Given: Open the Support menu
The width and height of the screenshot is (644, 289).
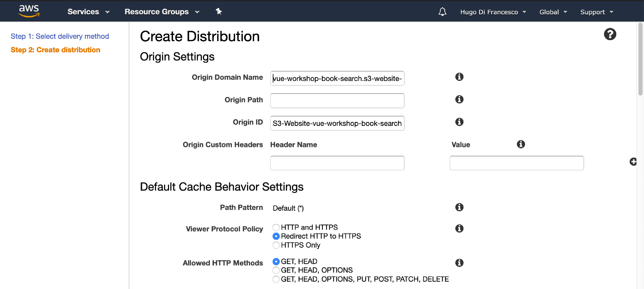Looking at the screenshot, I should tap(597, 12).
